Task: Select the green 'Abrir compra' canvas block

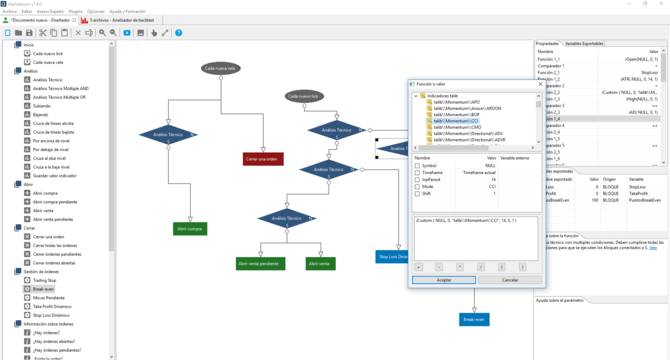Action: click(190, 229)
